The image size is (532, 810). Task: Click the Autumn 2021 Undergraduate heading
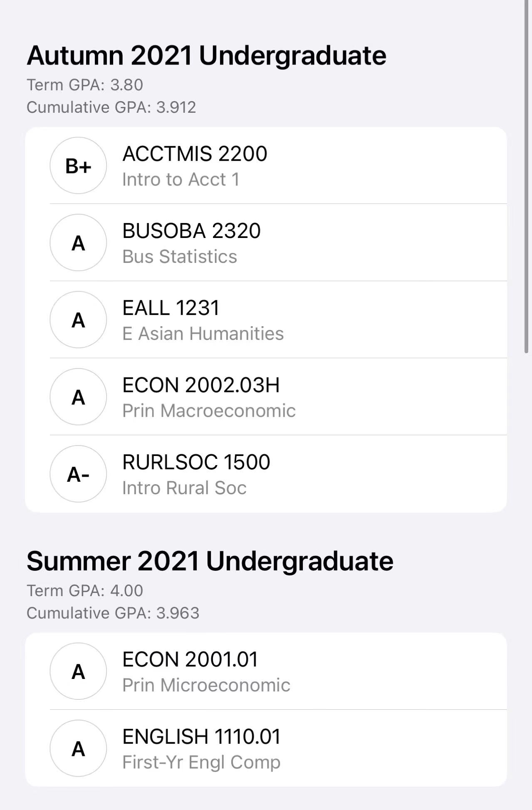coord(206,55)
